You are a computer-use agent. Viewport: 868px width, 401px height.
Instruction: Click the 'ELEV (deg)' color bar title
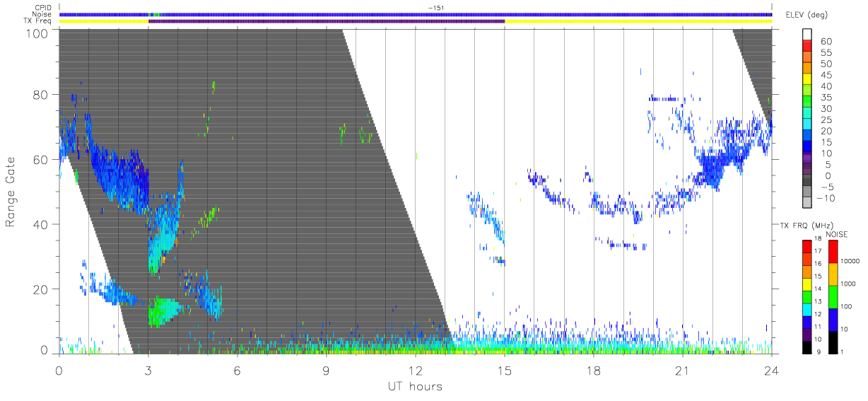coord(806,15)
